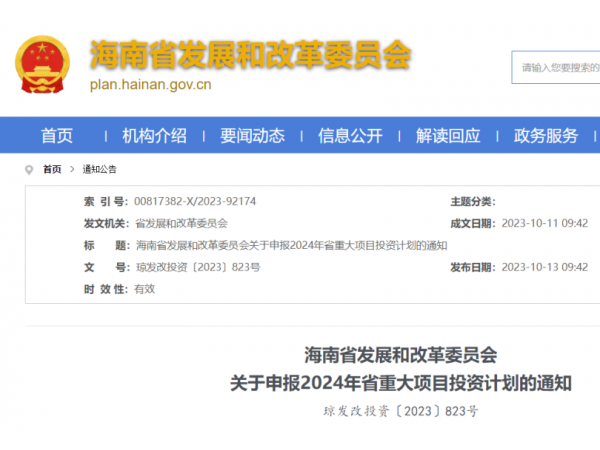
Task: Click the document number 琼发改投资〔2023〕823号 in table
Action: (x=197, y=267)
